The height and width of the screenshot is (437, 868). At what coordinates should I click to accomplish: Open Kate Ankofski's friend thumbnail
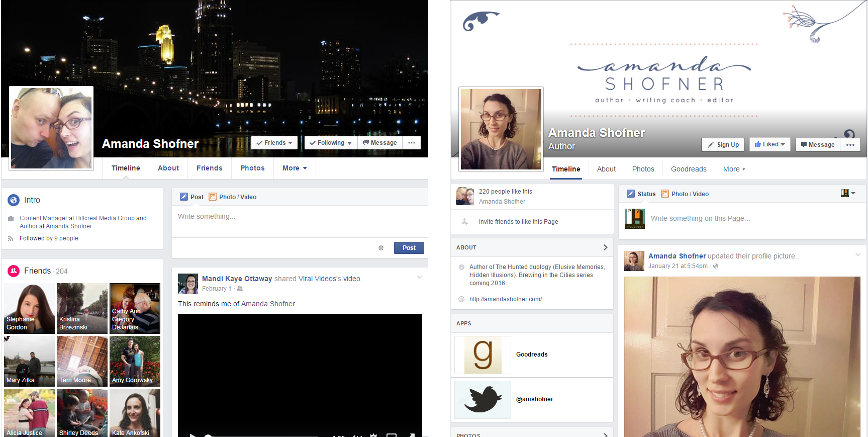coord(135,412)
